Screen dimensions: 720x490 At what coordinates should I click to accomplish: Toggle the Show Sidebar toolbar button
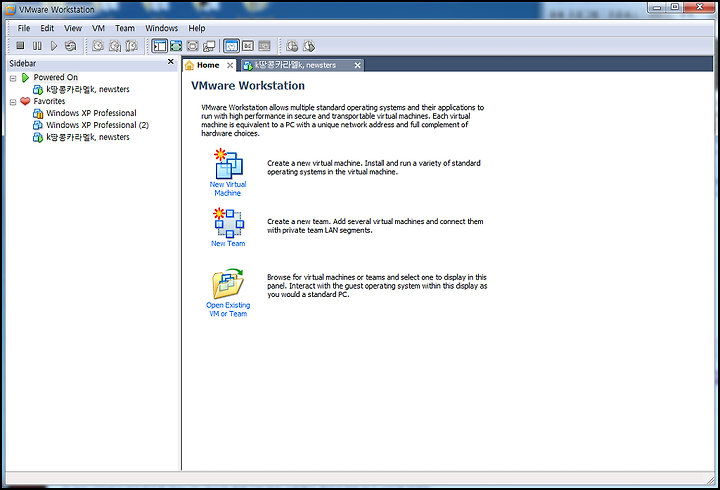pyautogui.click(x=159, y=45)
